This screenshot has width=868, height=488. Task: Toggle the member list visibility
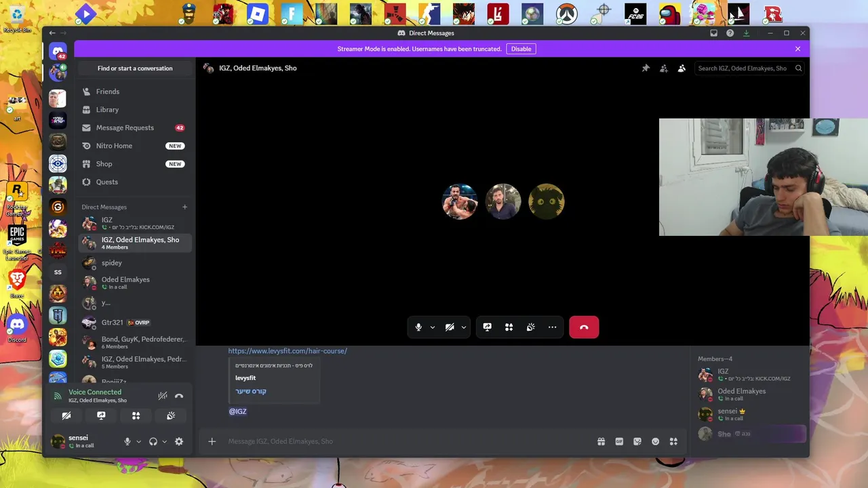point(682,68)
